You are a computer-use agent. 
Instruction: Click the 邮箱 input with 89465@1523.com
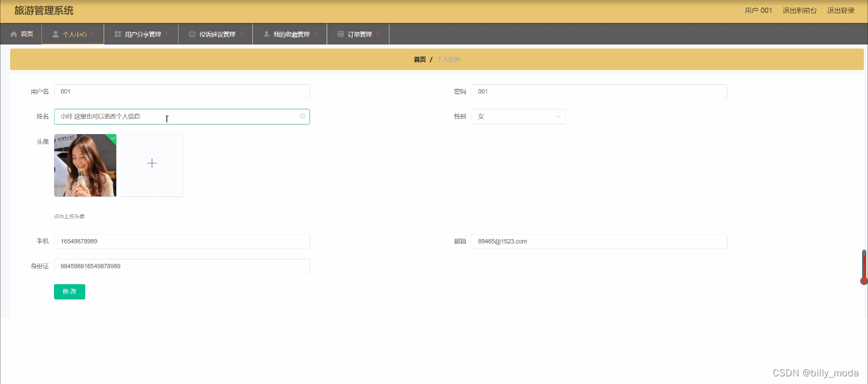[x=599, y=242]
